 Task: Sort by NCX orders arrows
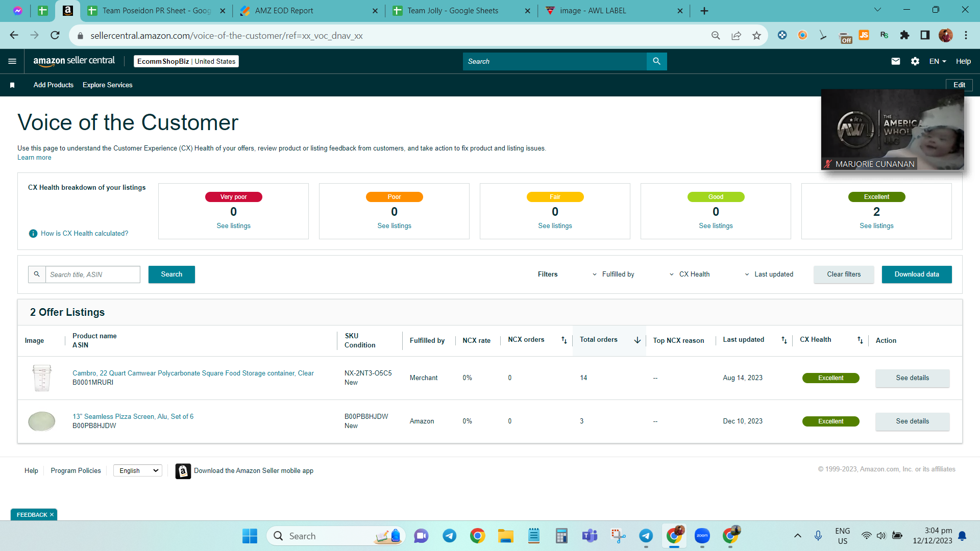564,340
